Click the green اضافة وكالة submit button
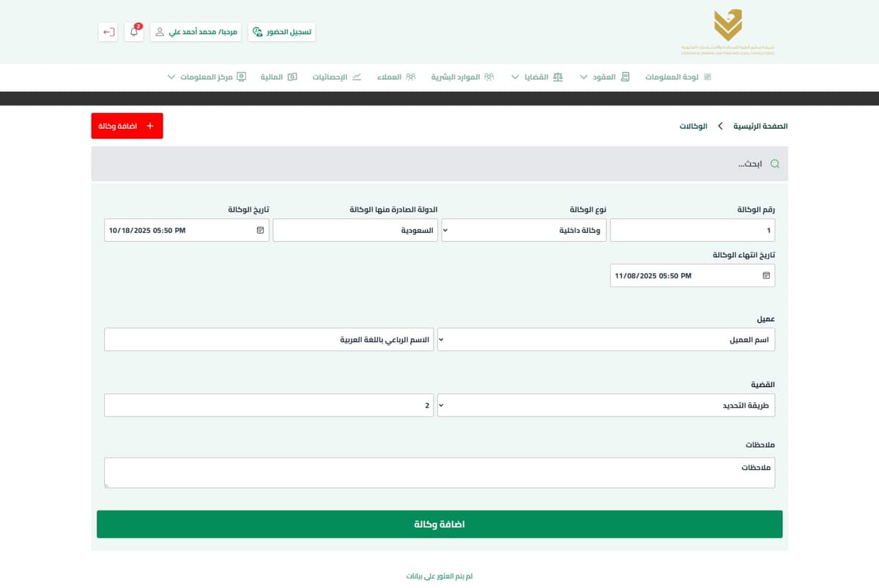Screen dimensions: 879x588 click(439, 524)
